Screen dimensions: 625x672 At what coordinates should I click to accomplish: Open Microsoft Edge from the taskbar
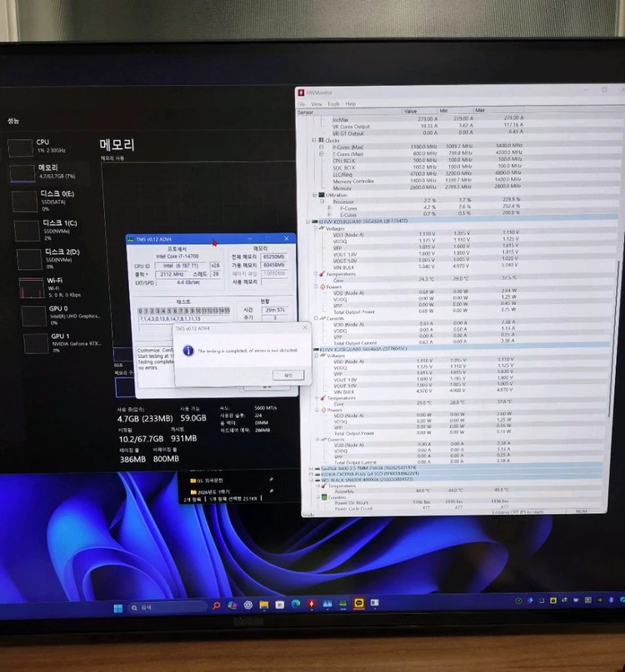[x=296, y=605]
